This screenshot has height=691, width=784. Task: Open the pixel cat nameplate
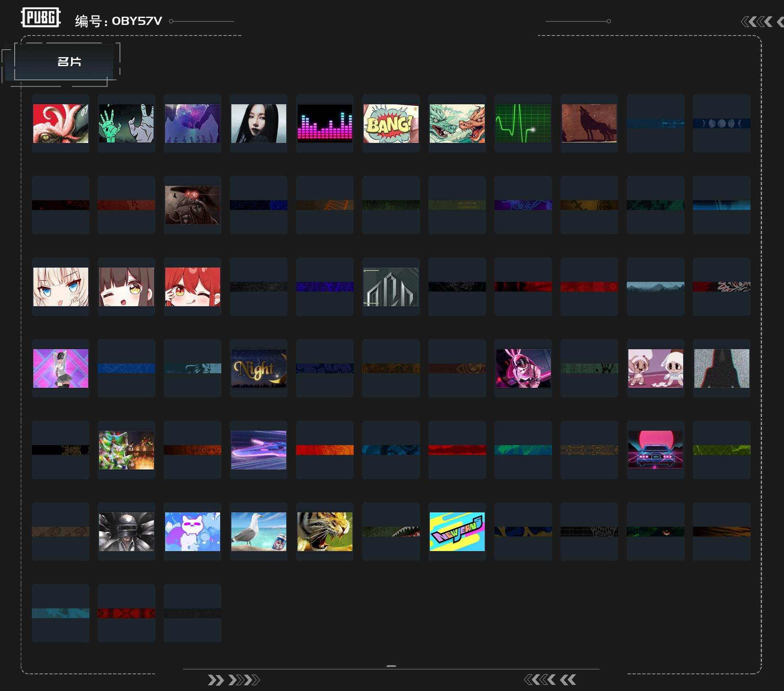point(192,531)
